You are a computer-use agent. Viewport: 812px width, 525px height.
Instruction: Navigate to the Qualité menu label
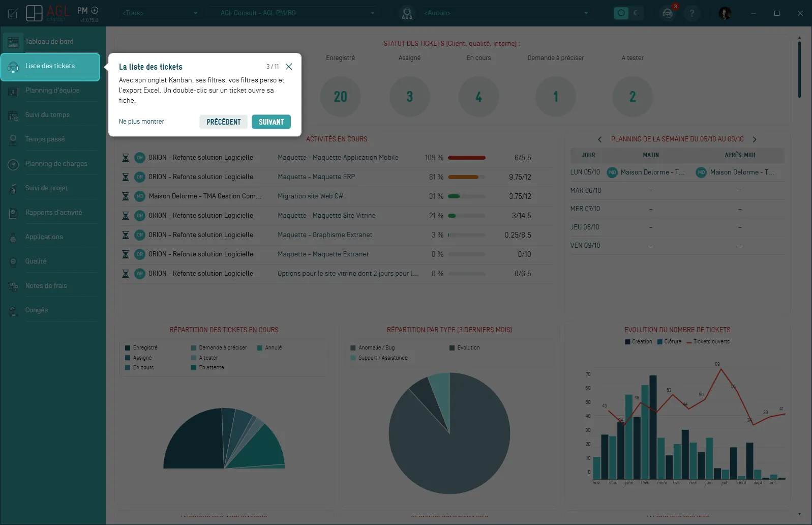(x=36, y=261)
